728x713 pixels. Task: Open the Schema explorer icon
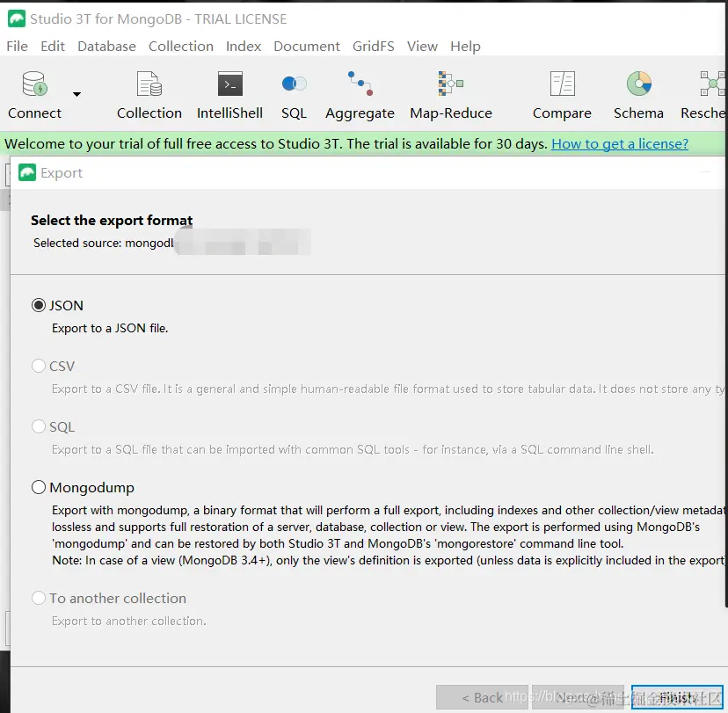[639, 84]
